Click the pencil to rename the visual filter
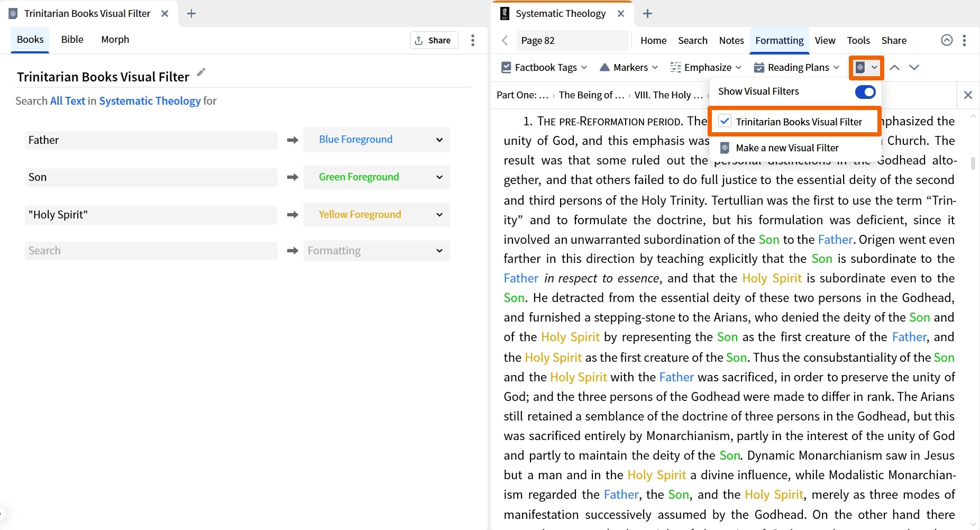Image resolution: width=980 pixels, height=530 pixels. [x=200, y=72]
